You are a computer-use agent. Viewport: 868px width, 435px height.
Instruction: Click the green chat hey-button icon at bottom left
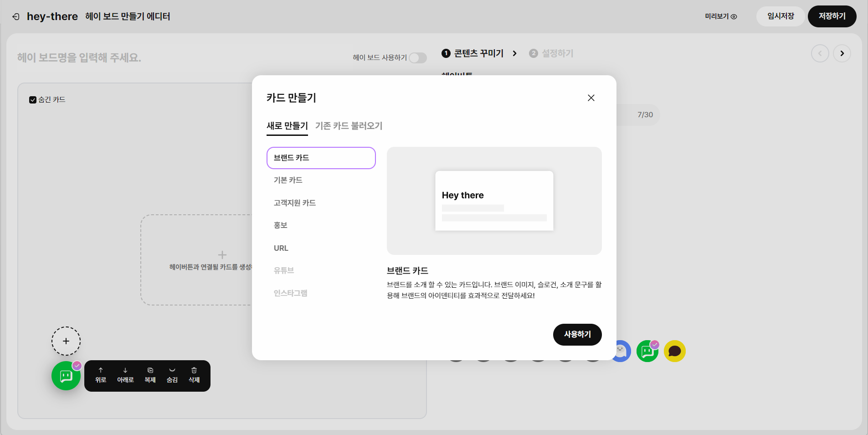click(x=66, y=376)
